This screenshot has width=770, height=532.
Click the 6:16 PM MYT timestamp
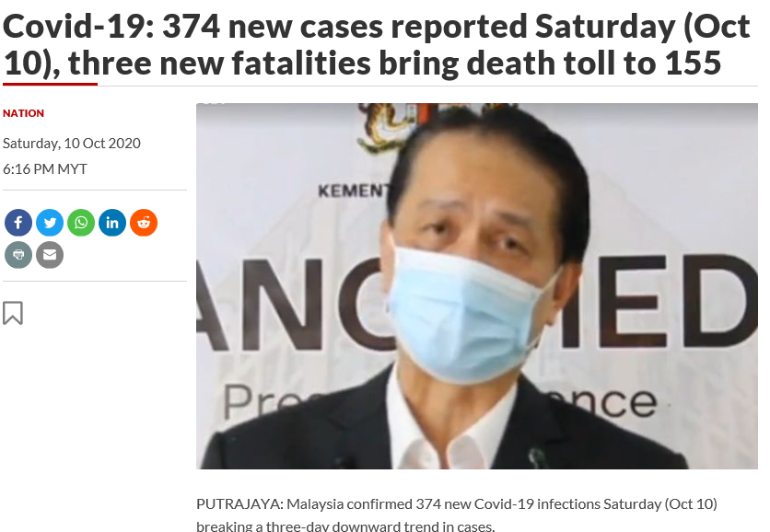pyautogui.click(x=45, y=169)
